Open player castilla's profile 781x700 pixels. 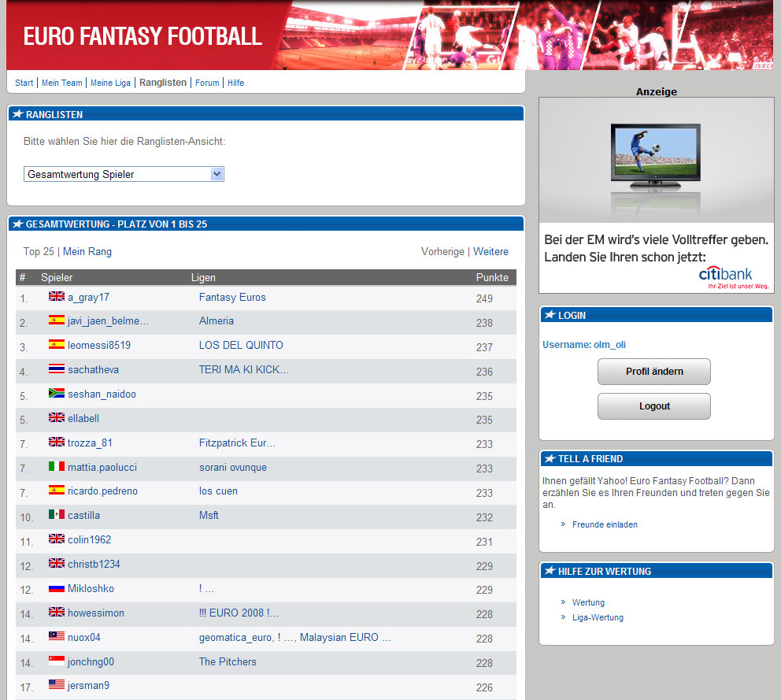point(83,515)
